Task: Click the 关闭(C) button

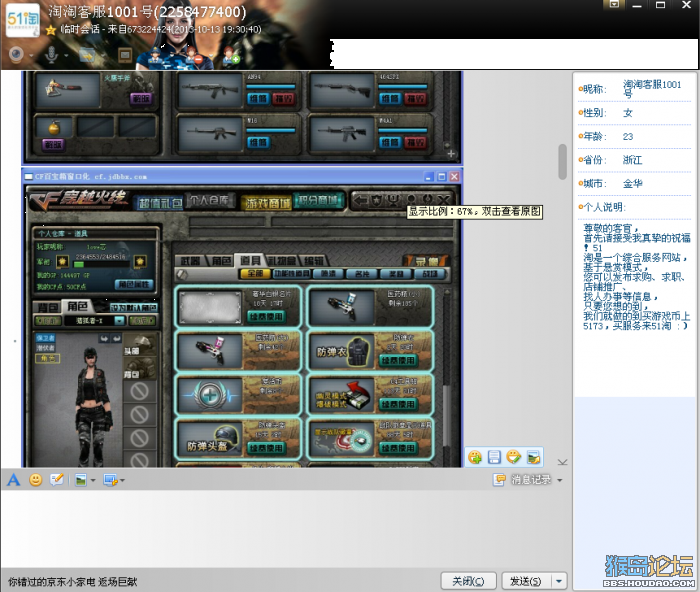Action: point(468,581)
